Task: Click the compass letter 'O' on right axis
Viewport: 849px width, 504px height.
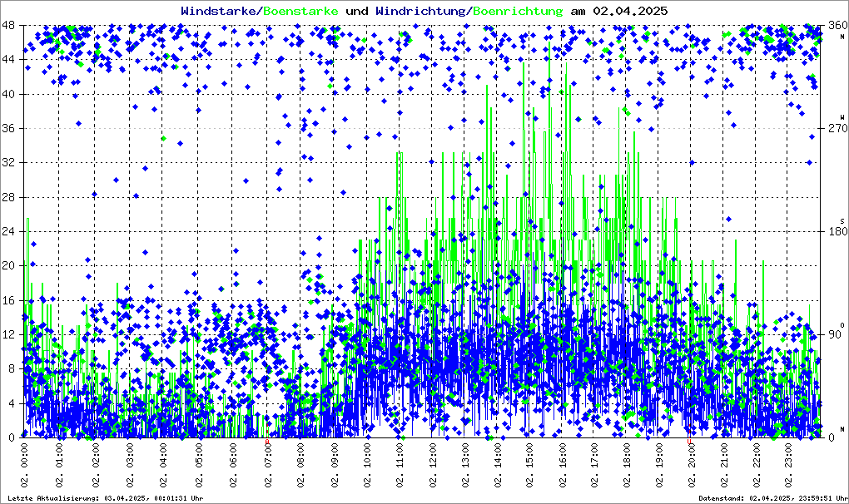Action: click(x=842, y=325)
